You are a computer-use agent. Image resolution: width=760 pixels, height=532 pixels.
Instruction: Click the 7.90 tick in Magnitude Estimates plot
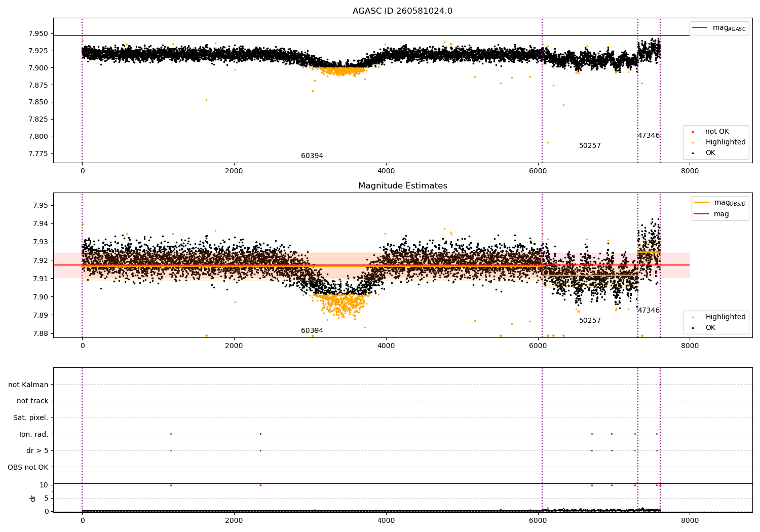pyautogui.click(x=40, y=297)
